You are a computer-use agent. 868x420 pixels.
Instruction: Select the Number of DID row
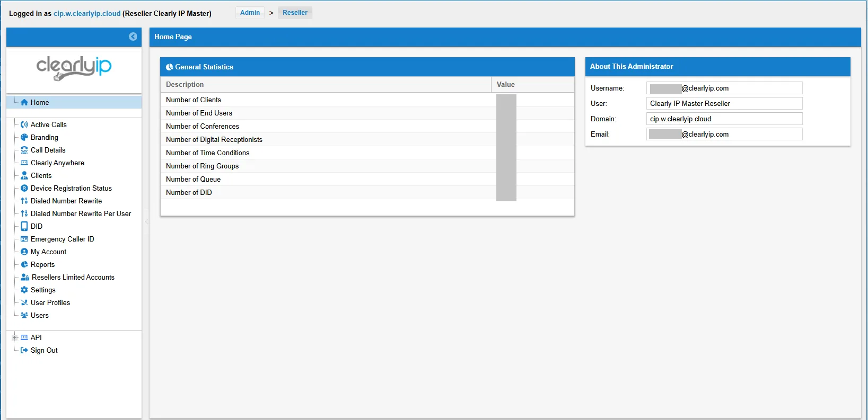(x=367, y=192)
